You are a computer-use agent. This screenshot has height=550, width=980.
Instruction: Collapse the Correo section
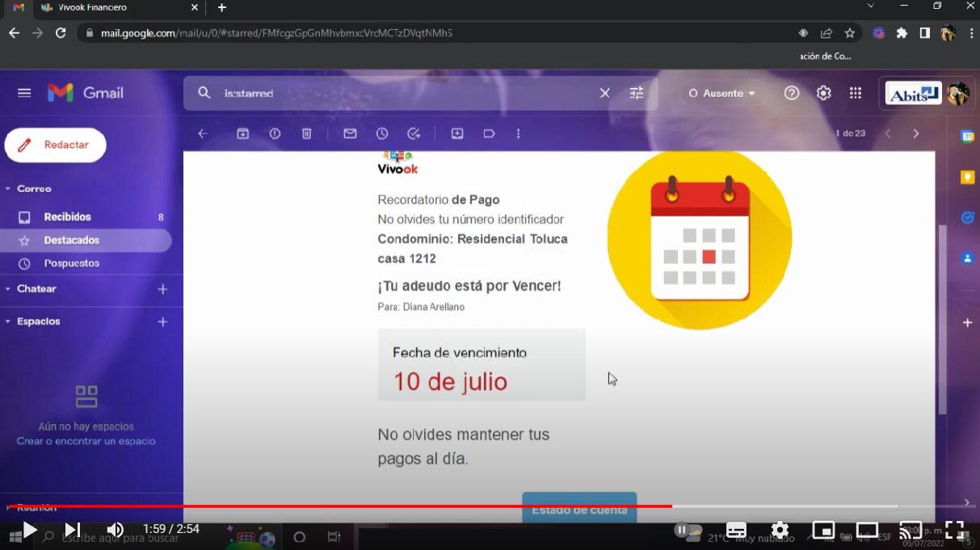coord(8,189)
